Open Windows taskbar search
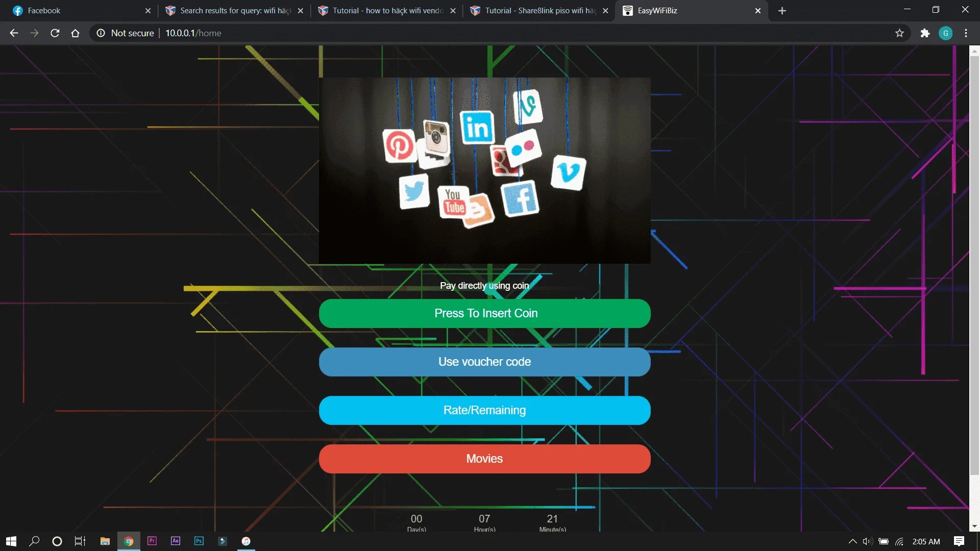Viewport: 980px width, 551px height. (34, 541)
